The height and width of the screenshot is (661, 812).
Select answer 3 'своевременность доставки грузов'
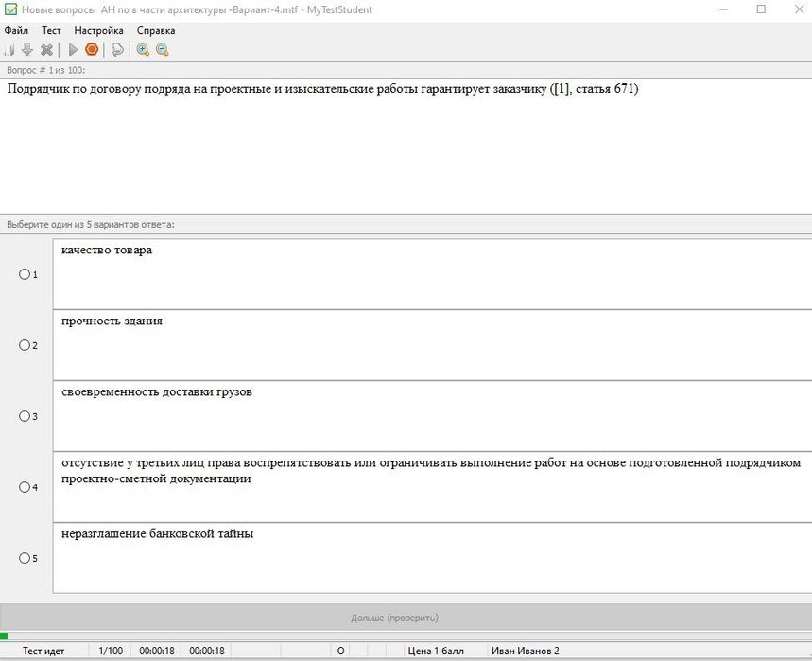25,416
